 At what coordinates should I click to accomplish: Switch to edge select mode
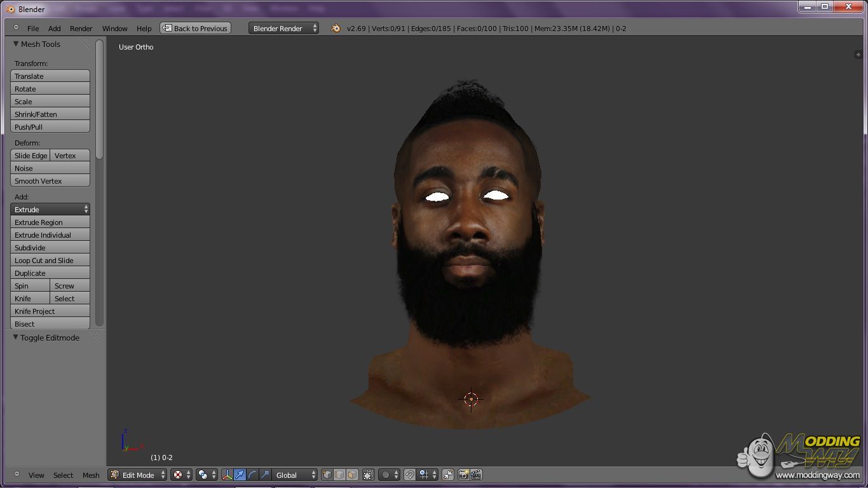coord(339,475)
